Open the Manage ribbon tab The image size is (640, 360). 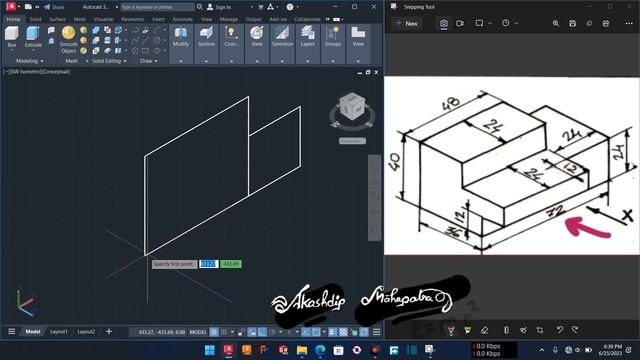[229, 19]
